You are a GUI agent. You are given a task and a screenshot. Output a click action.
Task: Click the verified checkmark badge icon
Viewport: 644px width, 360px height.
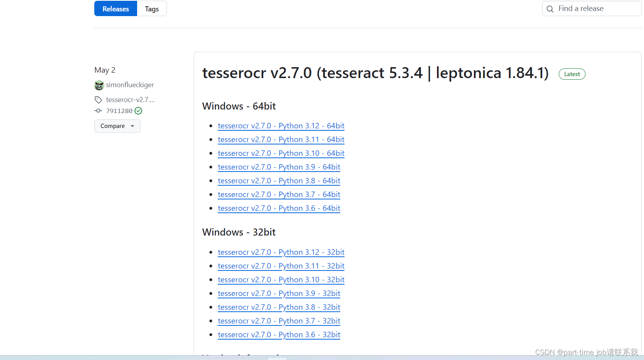click(138, 111)
